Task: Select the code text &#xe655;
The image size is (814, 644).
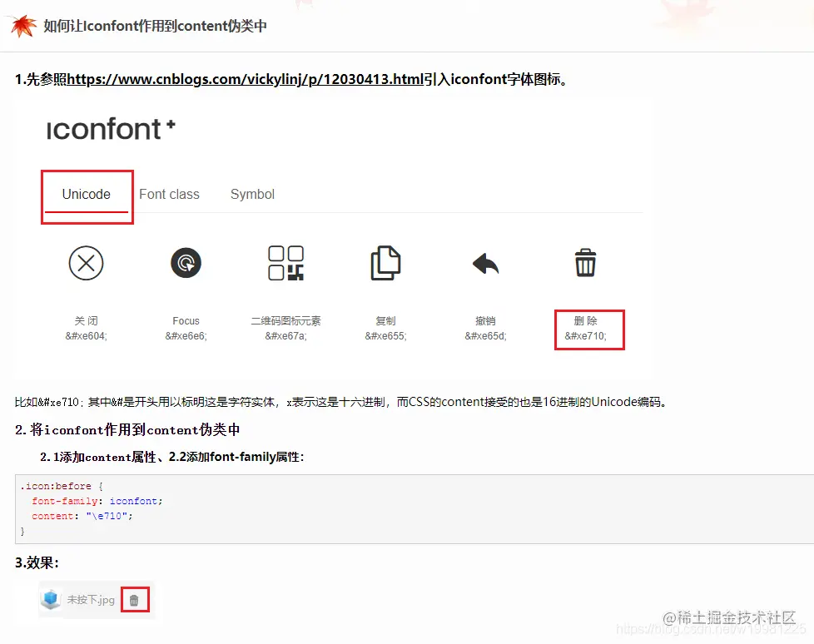Action: tap(385, 336)
